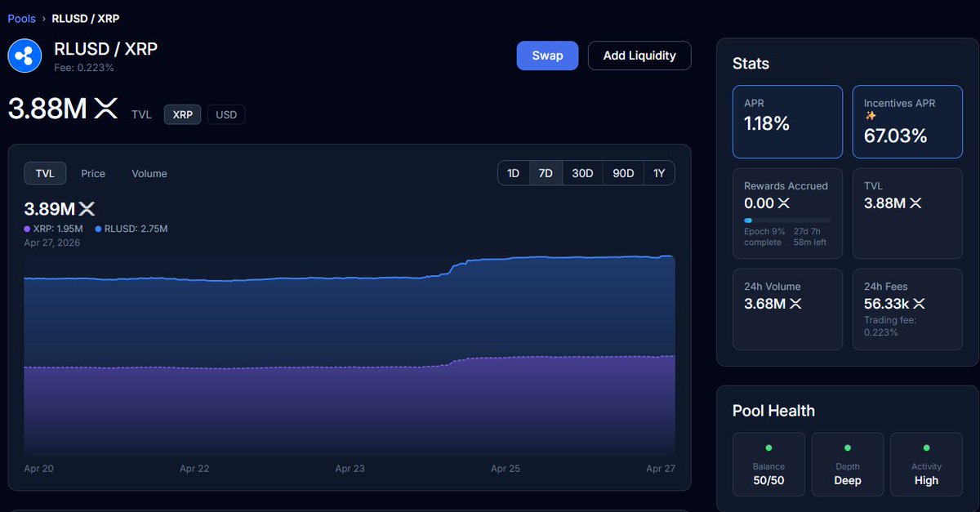Go to Pools breadcrumb link
This screenshot has height=512, width=980.
click(x=22, y=18)
